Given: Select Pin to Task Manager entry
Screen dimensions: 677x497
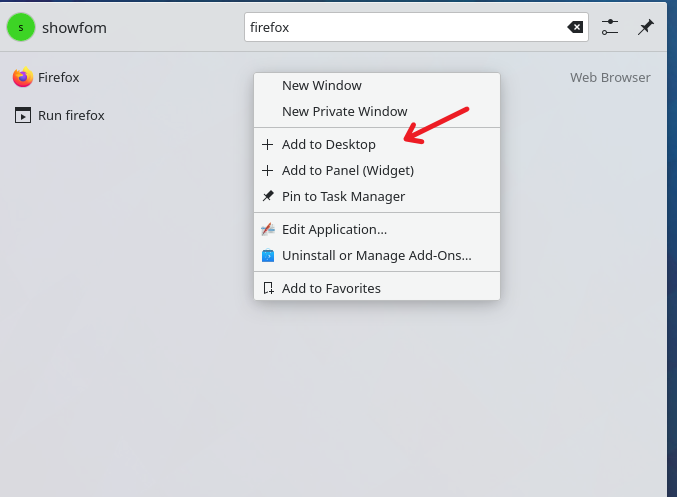Looking at the screenshot, I should [377, 196].
